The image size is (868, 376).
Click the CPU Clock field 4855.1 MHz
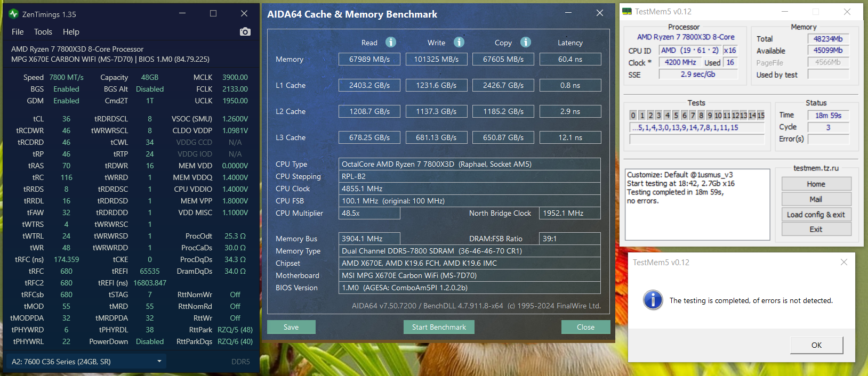coord(470,189)
